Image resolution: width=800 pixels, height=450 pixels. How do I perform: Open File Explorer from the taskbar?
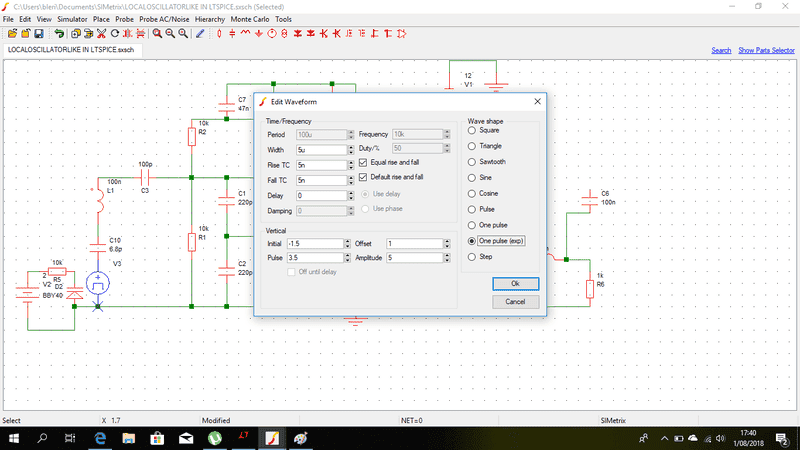[x=129, y=438]
